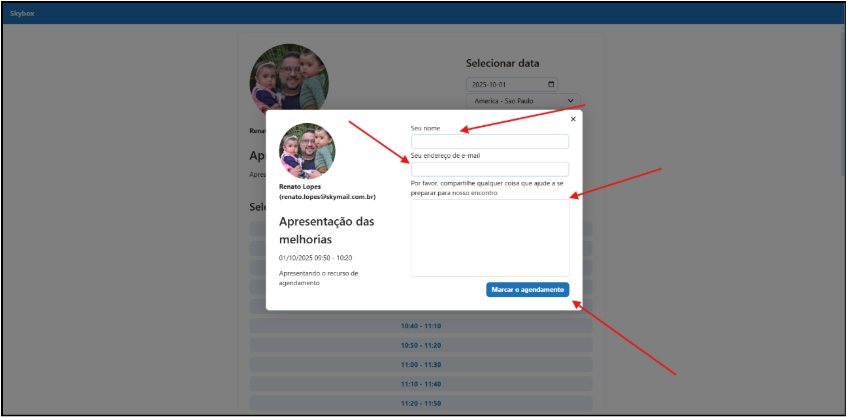Choose the 10:50 - 11:20 time slot

pyautogui.click(x=420, y=345)
